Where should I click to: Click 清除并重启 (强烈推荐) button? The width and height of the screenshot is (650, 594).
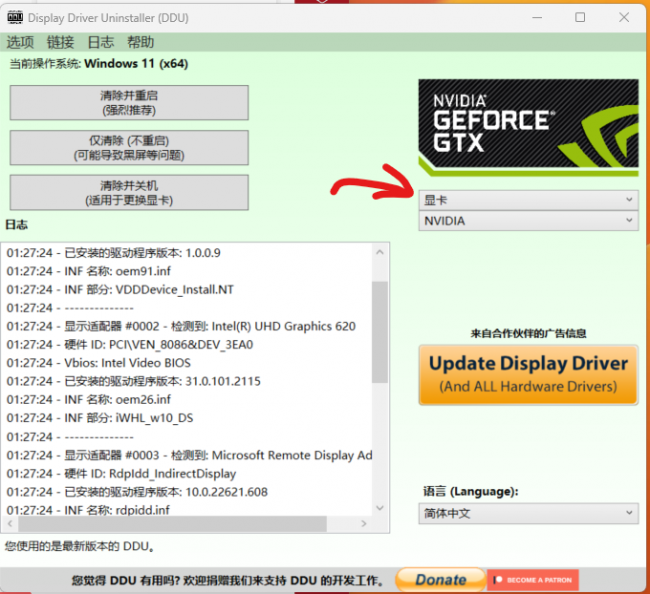[x=129, y=103]
